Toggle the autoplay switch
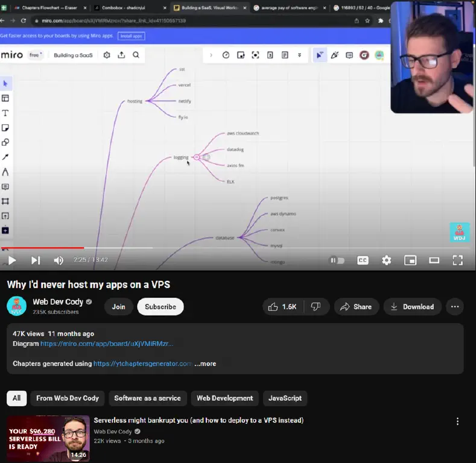476x463 pixels. 337,260
